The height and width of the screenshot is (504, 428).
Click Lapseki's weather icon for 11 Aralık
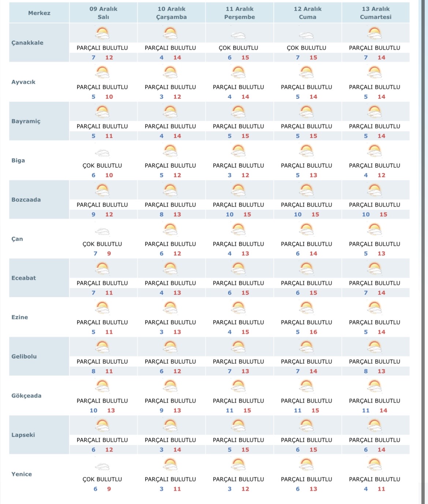click(x=238, y=425)
